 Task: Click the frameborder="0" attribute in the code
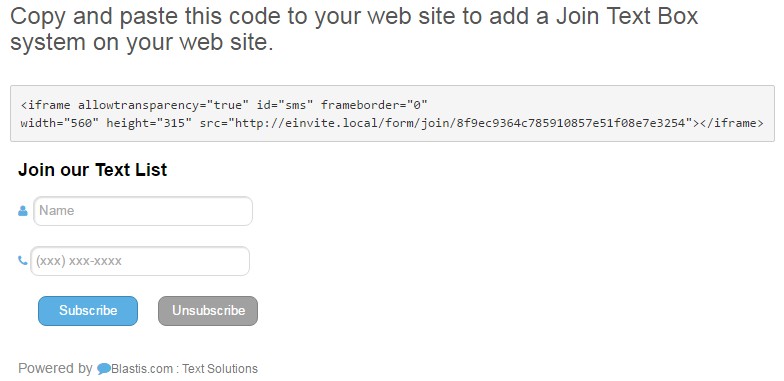pos(374,105)
